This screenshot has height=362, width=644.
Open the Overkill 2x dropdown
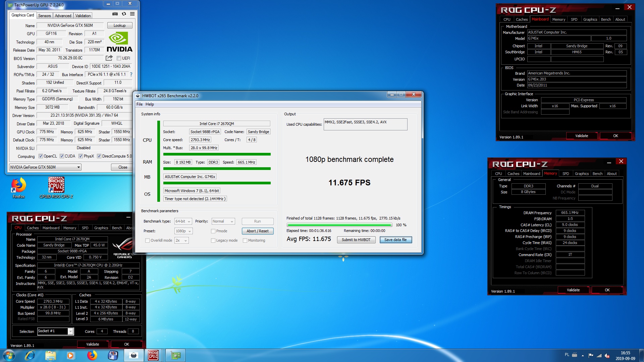click(x=181, y=241)
